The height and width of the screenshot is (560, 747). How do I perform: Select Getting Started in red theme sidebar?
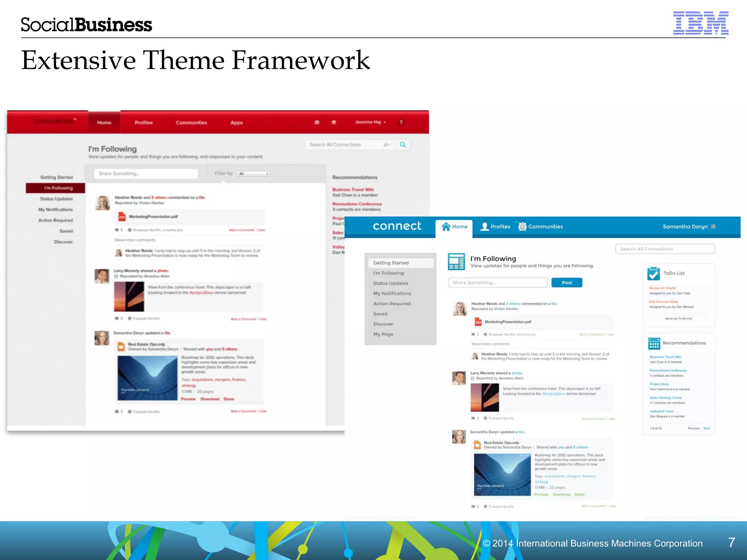[x=57, y=178]
